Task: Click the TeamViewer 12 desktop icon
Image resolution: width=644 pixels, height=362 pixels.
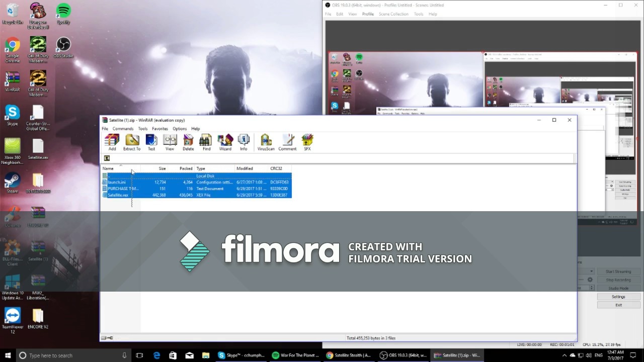Action: (x=13, y=321)
